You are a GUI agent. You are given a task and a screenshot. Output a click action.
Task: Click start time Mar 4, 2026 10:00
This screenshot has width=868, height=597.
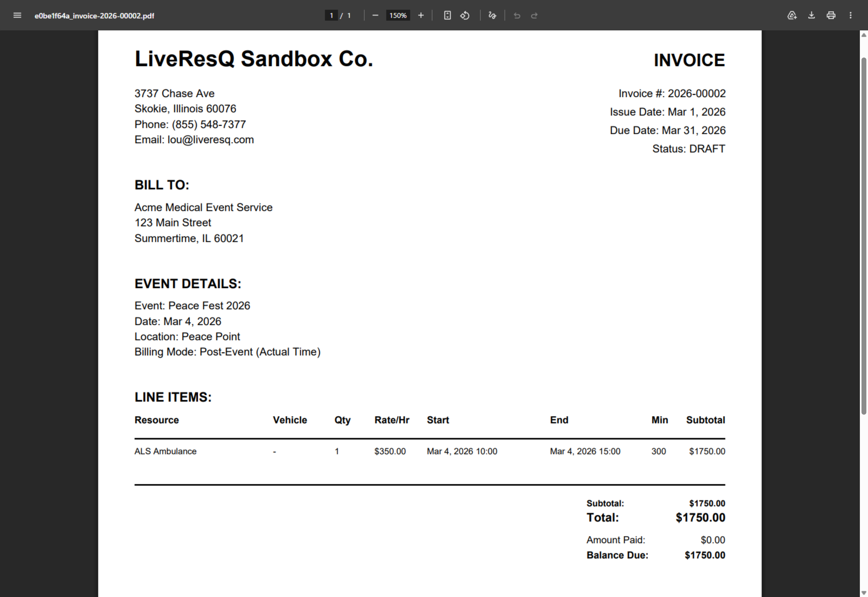[x=462, y=452]
